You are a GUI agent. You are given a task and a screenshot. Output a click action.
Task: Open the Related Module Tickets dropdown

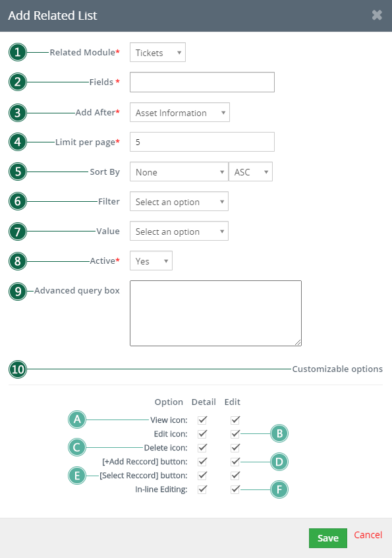(x=157, y=52)
